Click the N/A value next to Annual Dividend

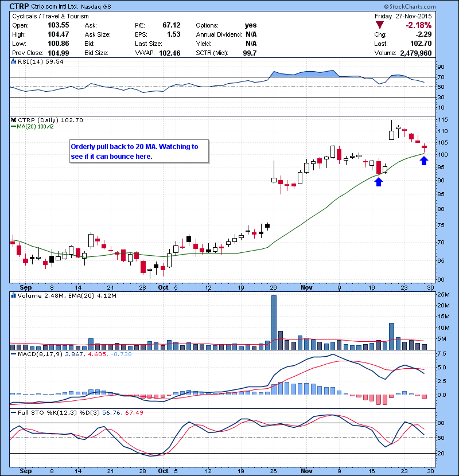251,34
